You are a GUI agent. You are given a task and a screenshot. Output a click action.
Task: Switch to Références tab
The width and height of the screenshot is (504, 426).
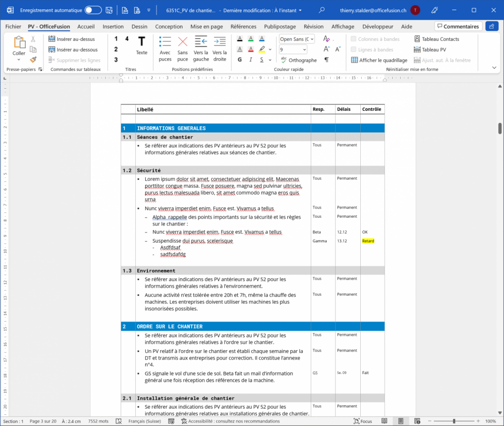(x=243, y=27)
